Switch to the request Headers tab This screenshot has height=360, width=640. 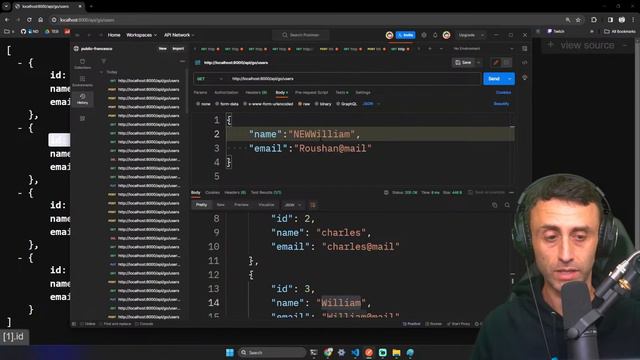click(x=256, y=93)
